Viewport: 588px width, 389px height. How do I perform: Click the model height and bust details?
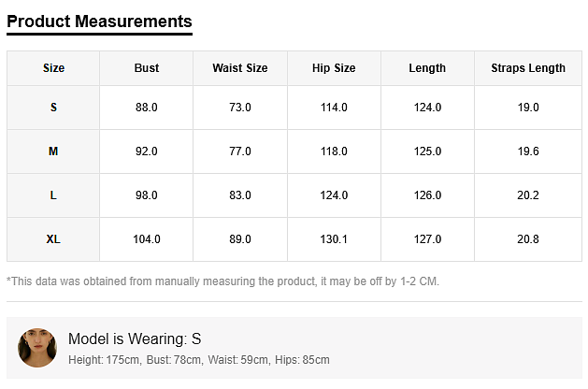pyautogui.click(x=199, y=360)
